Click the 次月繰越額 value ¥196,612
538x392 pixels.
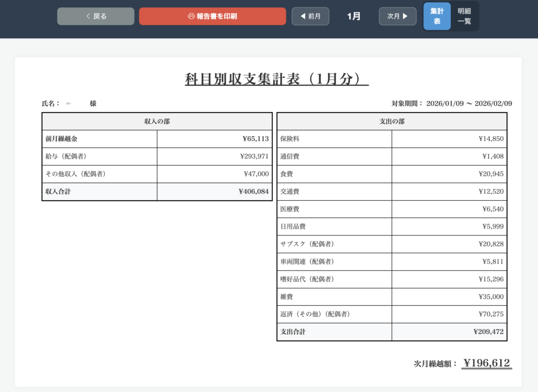click(487, 363)
